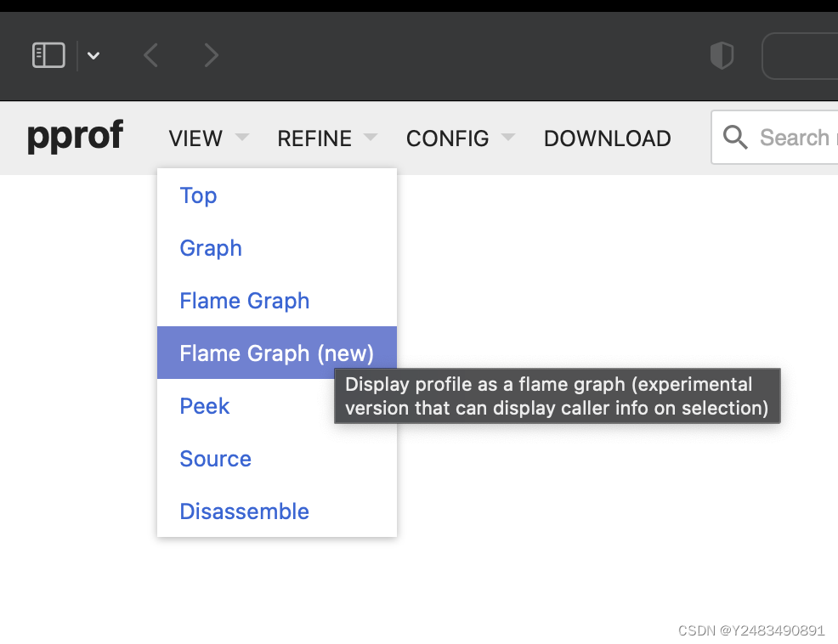Expand the REFINE dropdown arrow
The height and width of the screenshot is (644, 838).
click(x=371, y=137)
